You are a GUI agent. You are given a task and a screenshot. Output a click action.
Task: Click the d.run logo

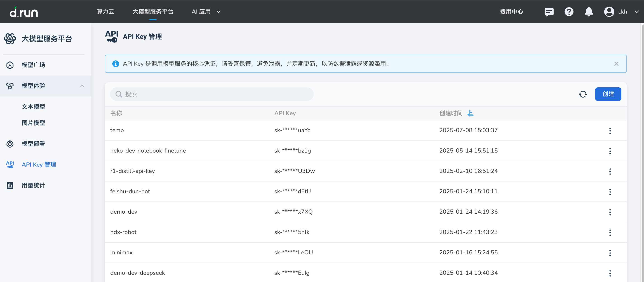24,12
